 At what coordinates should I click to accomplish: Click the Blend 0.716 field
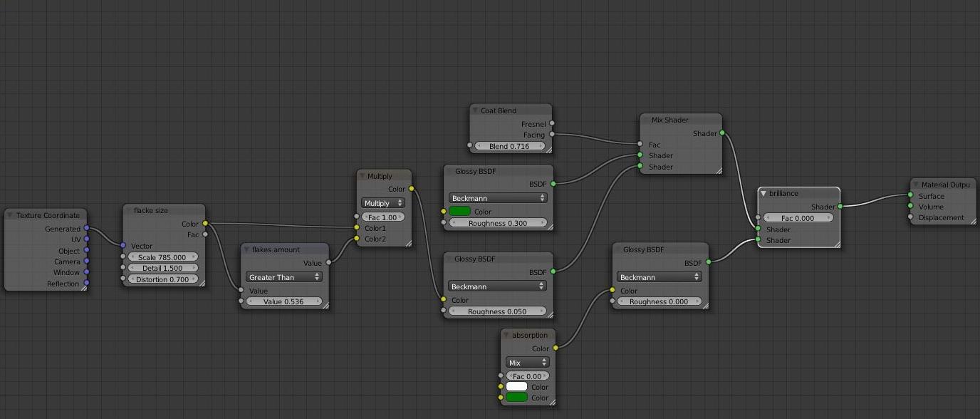pyautogui.click(x=510, y=146)
